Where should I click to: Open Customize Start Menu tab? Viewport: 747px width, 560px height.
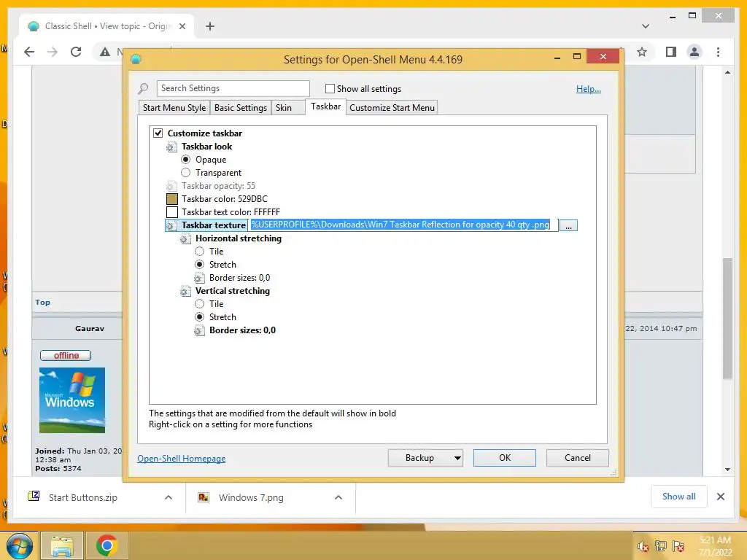(x=392, y=108)
